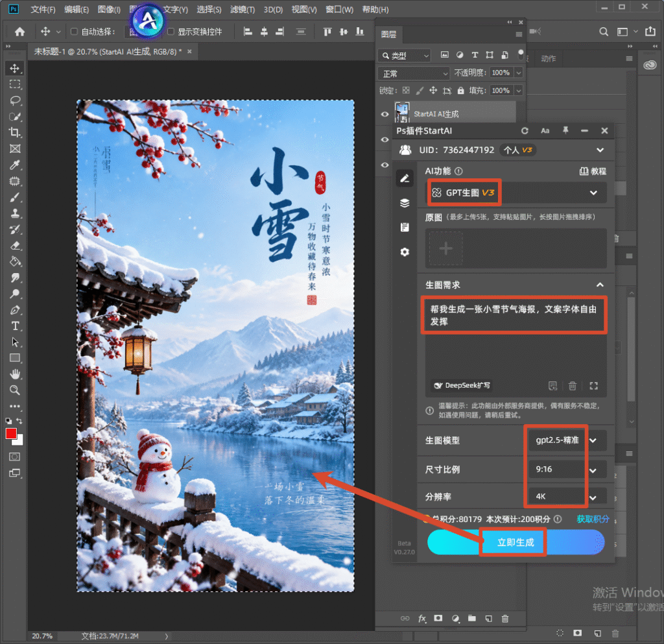Click the white background color swatch
Viewport: 664px width, 644px height.
[x=19, y=441]
